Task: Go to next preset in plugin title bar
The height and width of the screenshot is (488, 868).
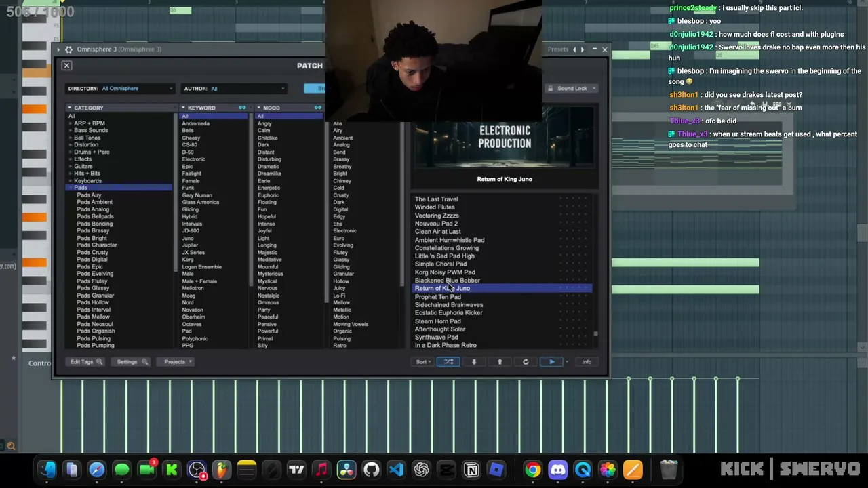Action: coord(583,49)
